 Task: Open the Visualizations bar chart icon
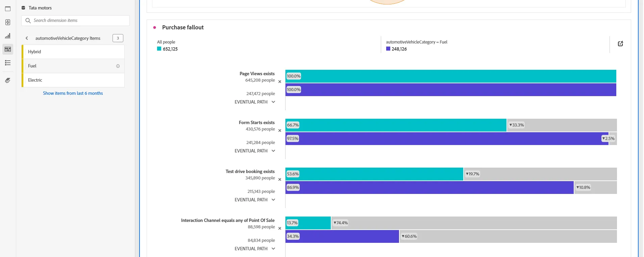(x=8, y=36)
